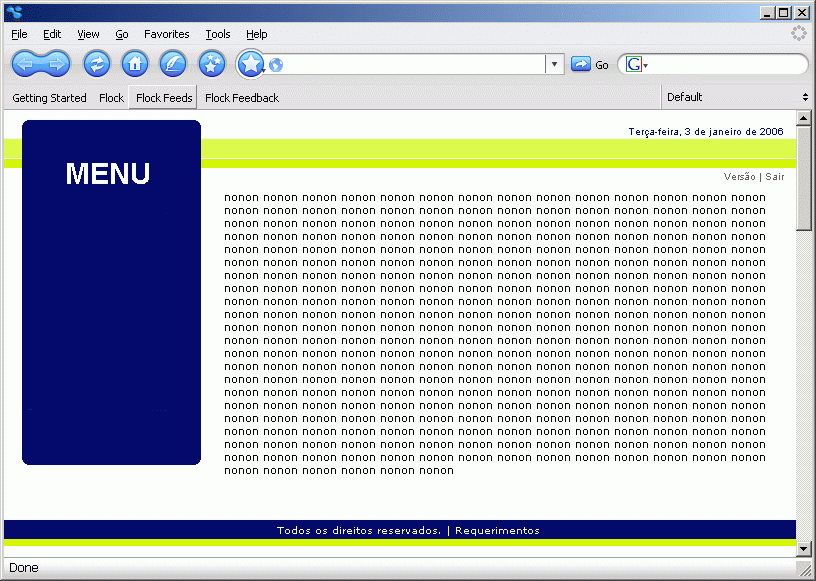Open the Default favorites collection dropdown
The height and width of the screenshot is (581, 816).
coord(737,97)
